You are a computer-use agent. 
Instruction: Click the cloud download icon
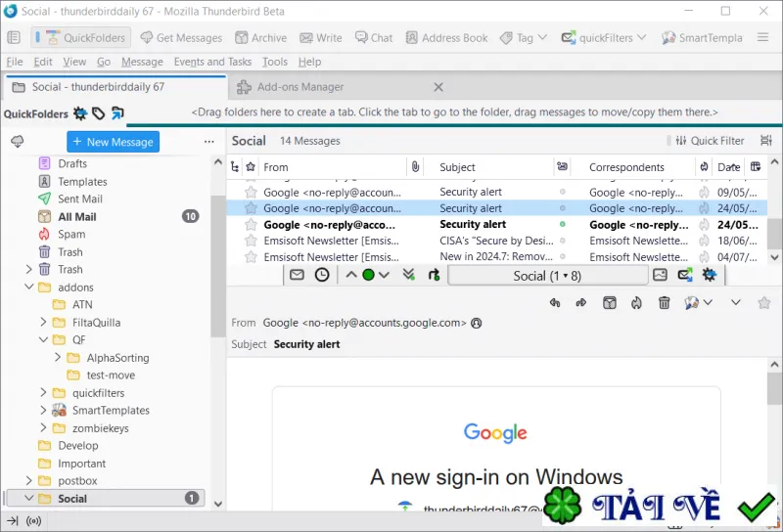pos(18,142)
